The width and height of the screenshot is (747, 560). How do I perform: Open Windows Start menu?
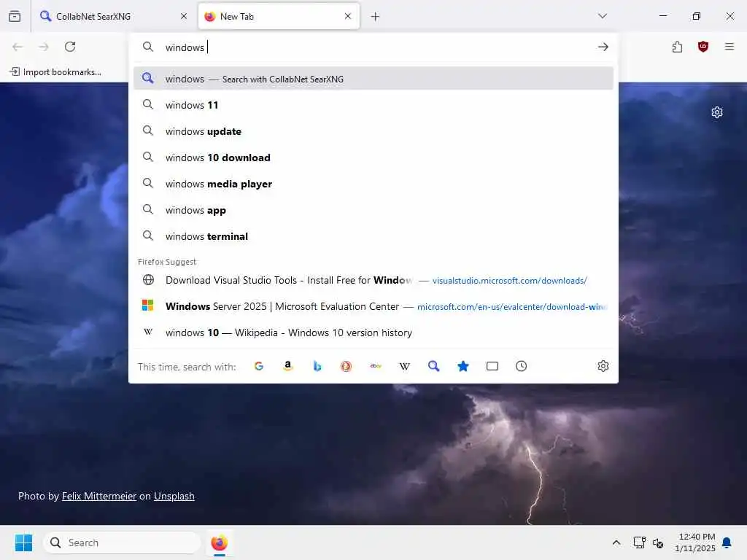coord(23,542)
